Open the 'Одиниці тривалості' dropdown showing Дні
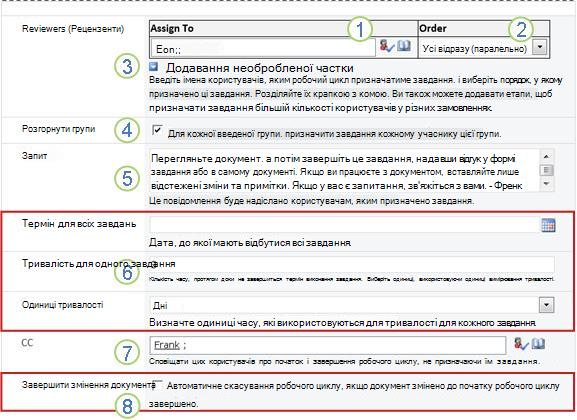This screenshot has width=577, height=420. [546, 305]
